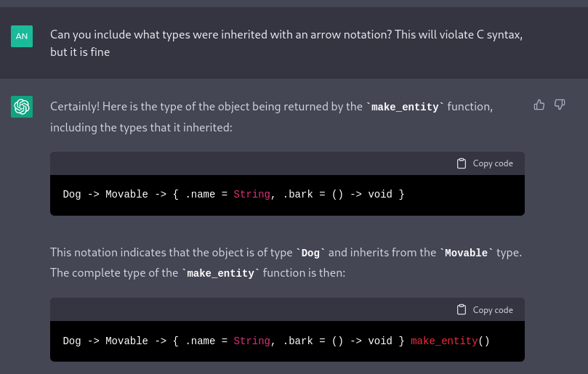Click the red make_entity text in the code
Screen dimensions: 588x374
tap(444, 341)
